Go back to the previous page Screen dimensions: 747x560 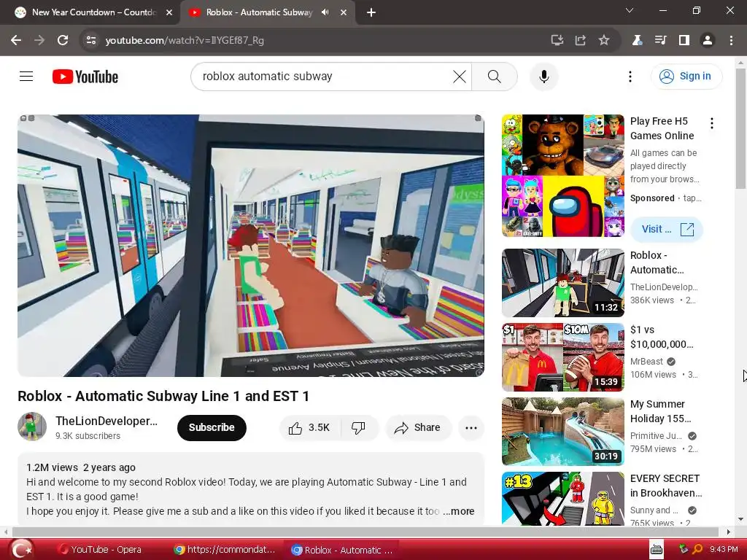click(16, 41)
